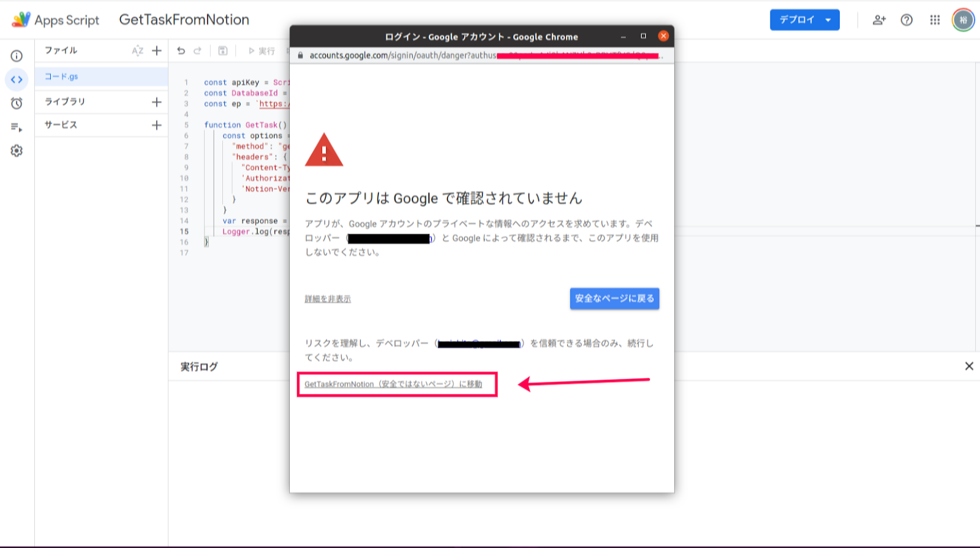The image size is (980, 548).
Task: Click GetTaskFromNotion（安全ではないページ）に移動 link
Action: (393, 384)
